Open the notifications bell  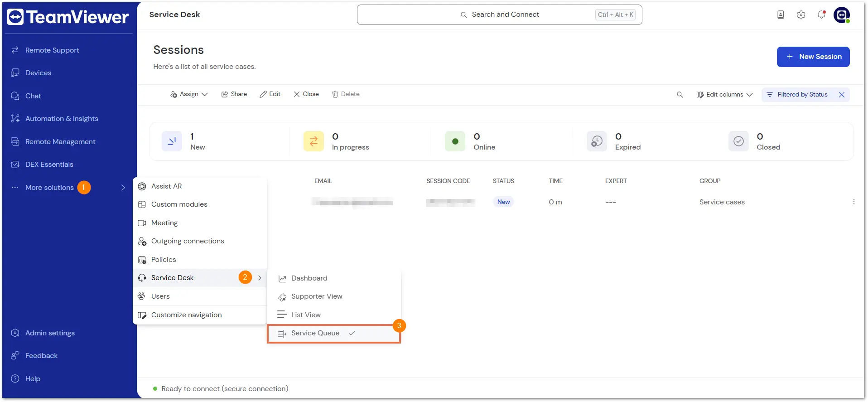tap(821, 15)
